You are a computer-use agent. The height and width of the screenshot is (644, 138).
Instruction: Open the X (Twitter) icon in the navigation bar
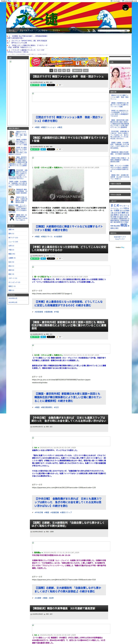point(89,30)
